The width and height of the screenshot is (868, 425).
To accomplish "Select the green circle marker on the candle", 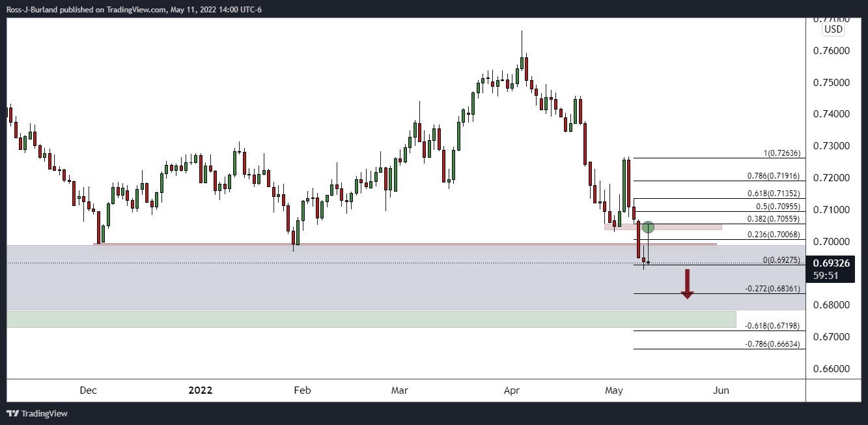I will tap(648, 227).
